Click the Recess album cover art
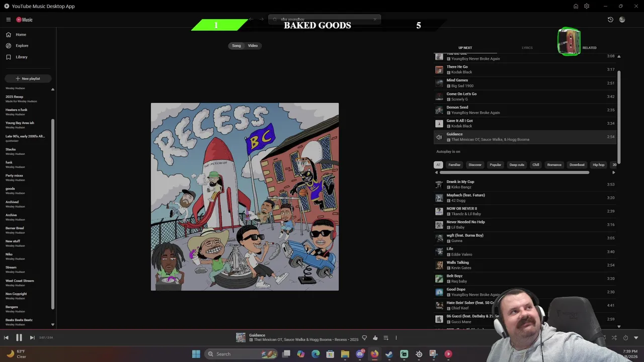Image resolution: width=644 pixels, height=362 pixels. [x=245, y=197]
